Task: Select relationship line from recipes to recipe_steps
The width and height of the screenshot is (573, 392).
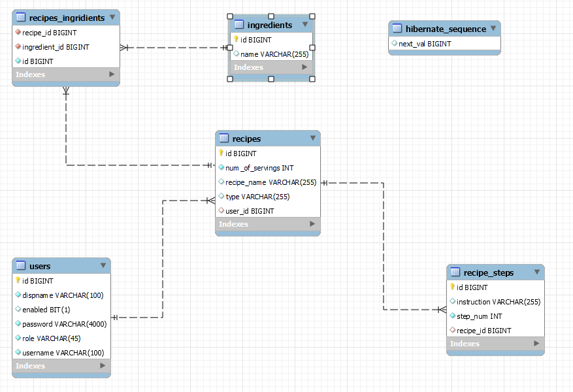Action: point(384,246)
